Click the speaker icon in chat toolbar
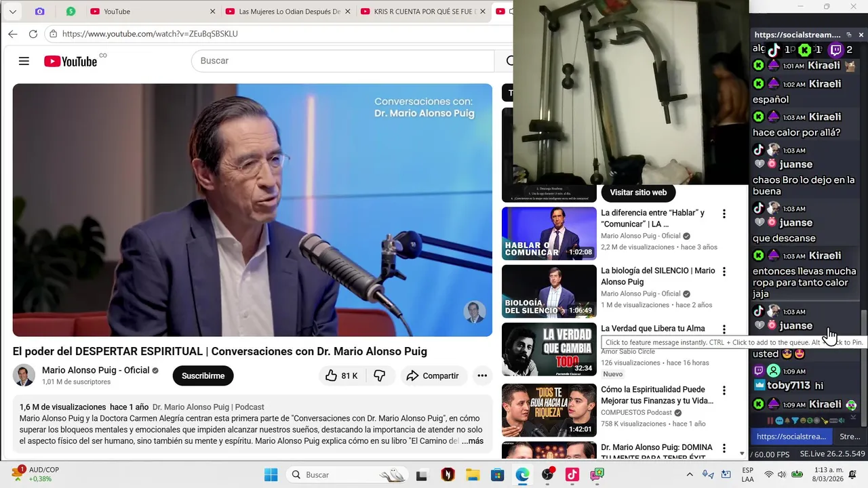Image resolution: width=868 pixels, height=488 pixels. tap(842, 421)
